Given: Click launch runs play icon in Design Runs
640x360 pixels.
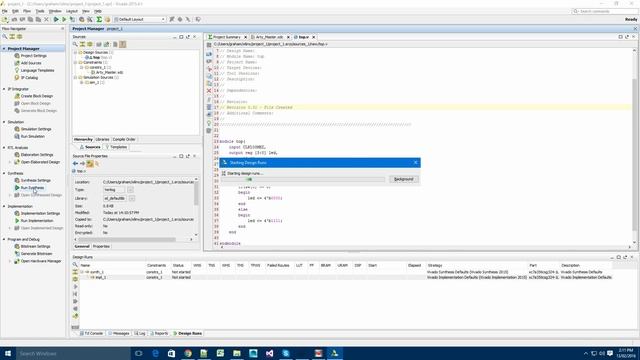Looking at the screenshot, I should pyautogui.click(x=75, y=287).
